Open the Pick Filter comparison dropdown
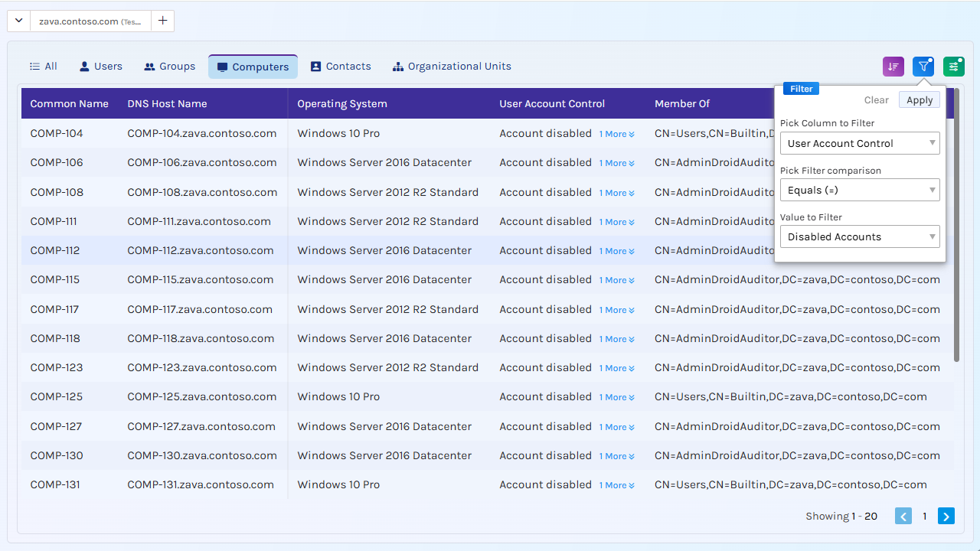 pyautogui.click(x=859, y=190)
